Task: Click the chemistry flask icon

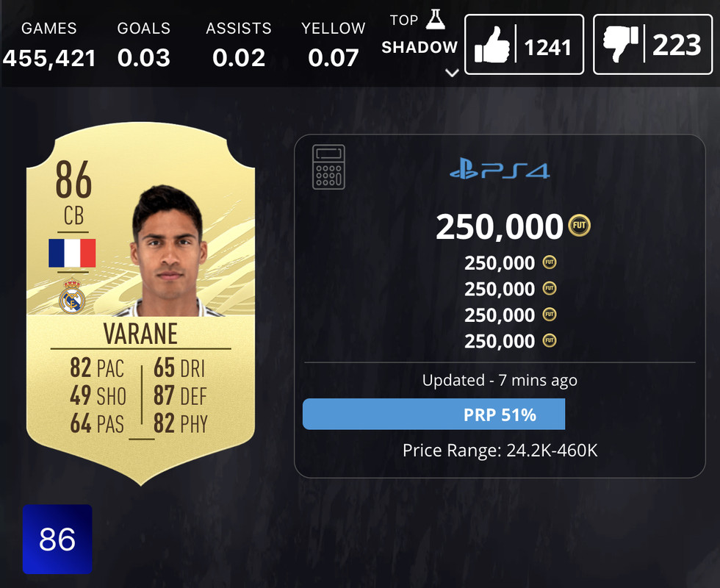Action: pyautogui.click(x=435, y=20)
